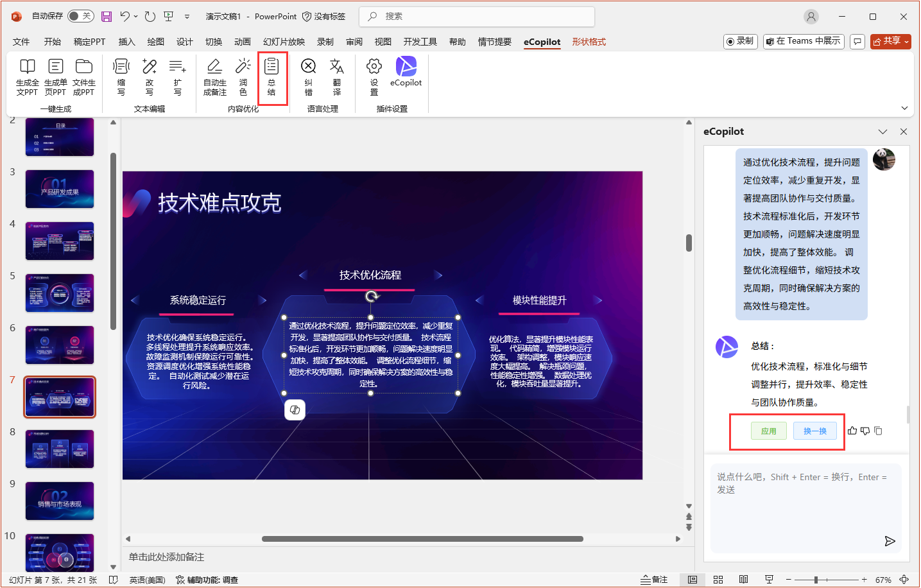Switch to the 形状格式 ribbon tab
The image size is (921, 588).
pyautogui.click(x=588, y=42)
